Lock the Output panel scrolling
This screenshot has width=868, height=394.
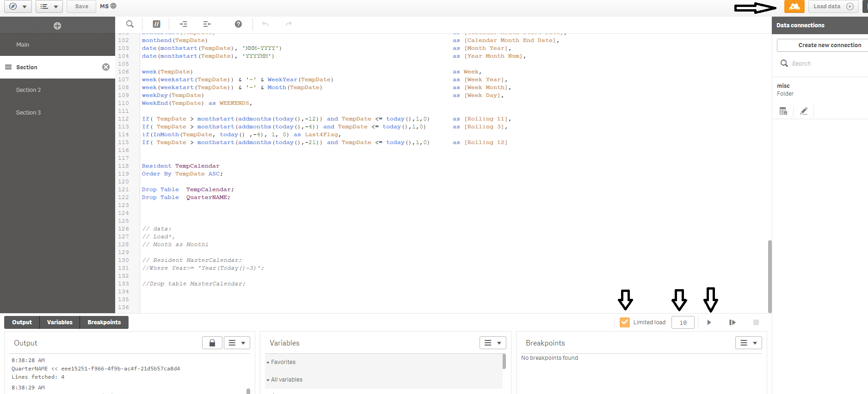pos(212,343)
